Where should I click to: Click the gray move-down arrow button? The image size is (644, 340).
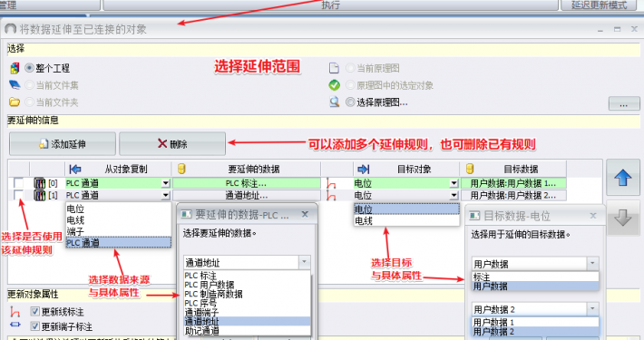pyautogui.click(x=622, y=218)
